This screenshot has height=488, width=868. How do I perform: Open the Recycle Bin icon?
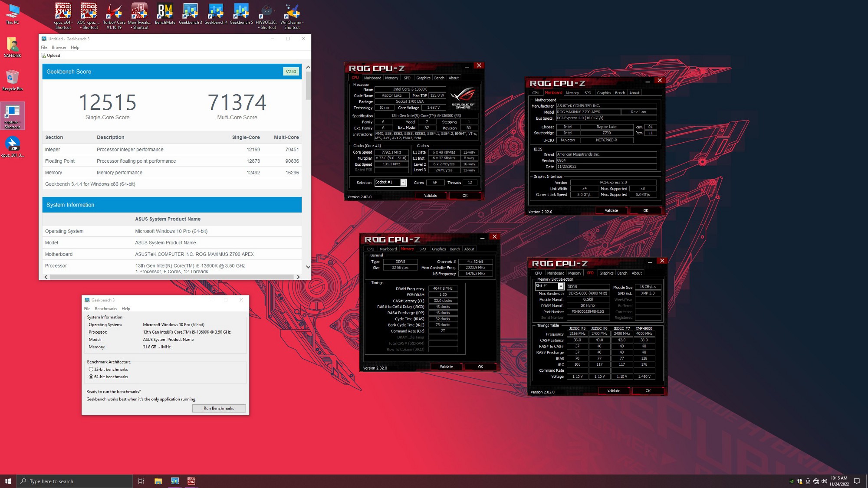click(x=13, y=80)
